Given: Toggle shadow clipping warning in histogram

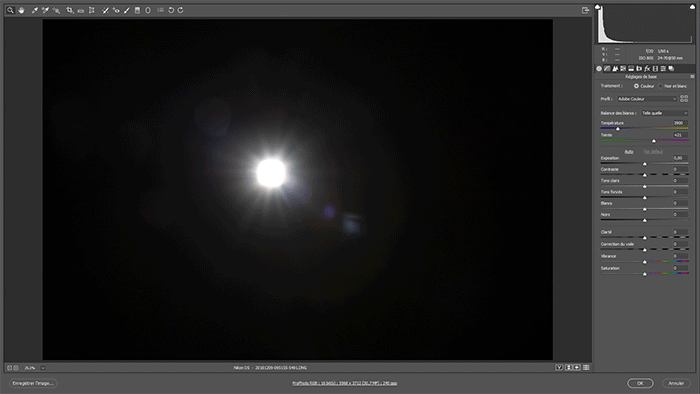Looking at the screenshot, I should [x=597, y=7].
